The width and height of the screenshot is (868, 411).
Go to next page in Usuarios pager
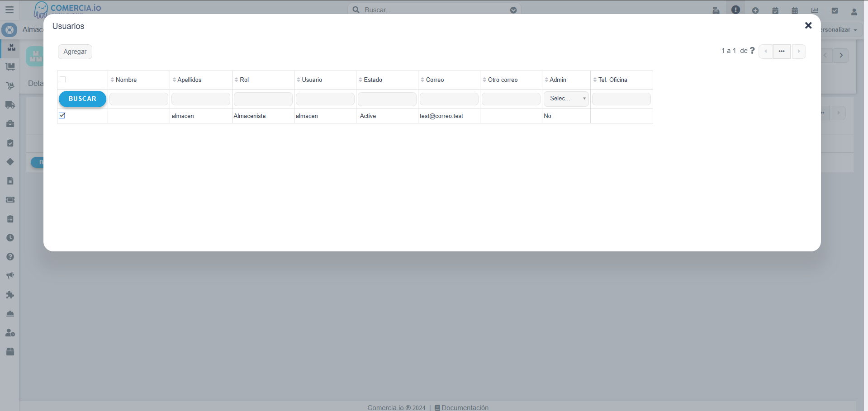[799, 51]
